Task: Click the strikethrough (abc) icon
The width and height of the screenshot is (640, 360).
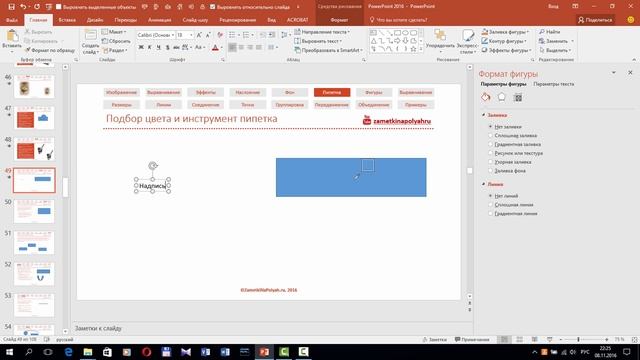Action: (x=176, y=47)
